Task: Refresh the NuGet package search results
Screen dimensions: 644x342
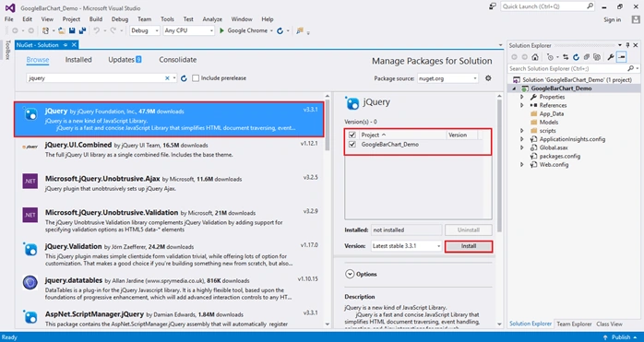Action: click(x=184, y=78)
